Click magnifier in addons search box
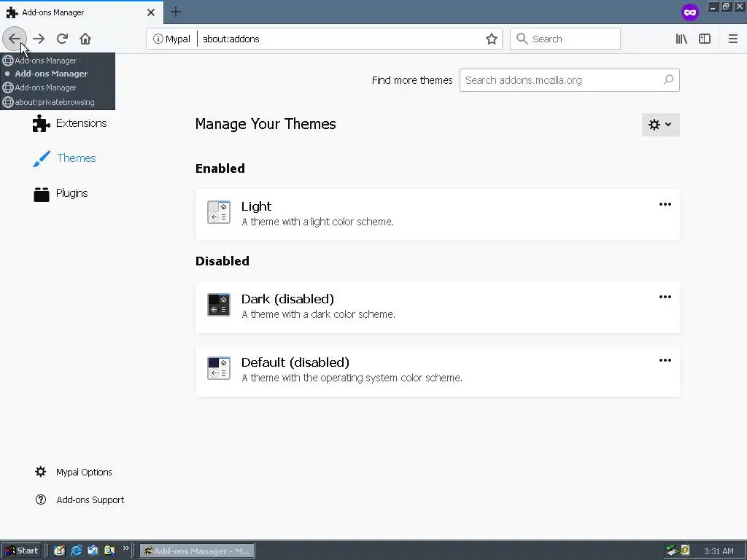This screenshot has height=560, width=747. [668, 79]
